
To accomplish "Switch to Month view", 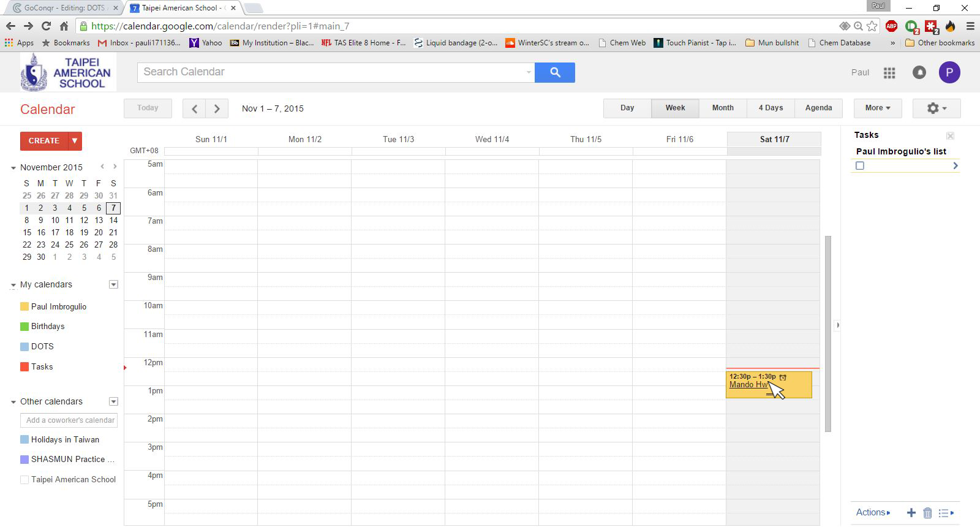I will click(x=723, y=108).
